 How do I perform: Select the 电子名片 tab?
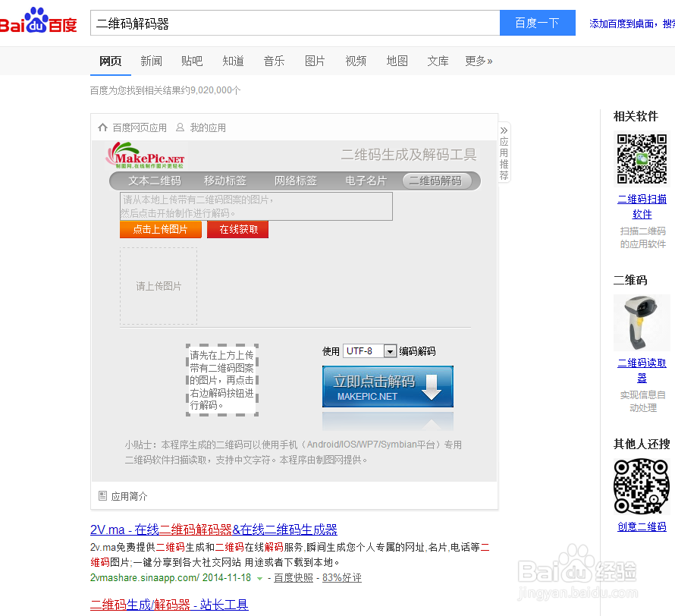point(366,181)
